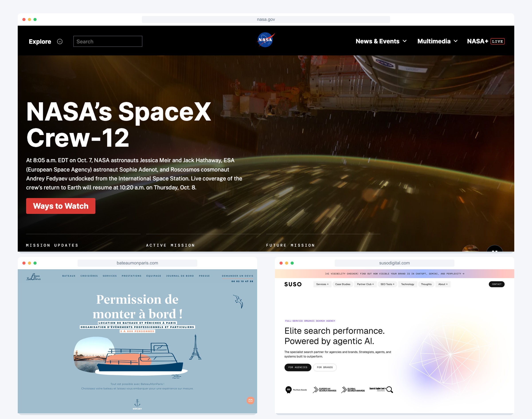532x419 pixels.
Task: Click the Search Engine Land Awards logo
Action: (x=381, y=390)
